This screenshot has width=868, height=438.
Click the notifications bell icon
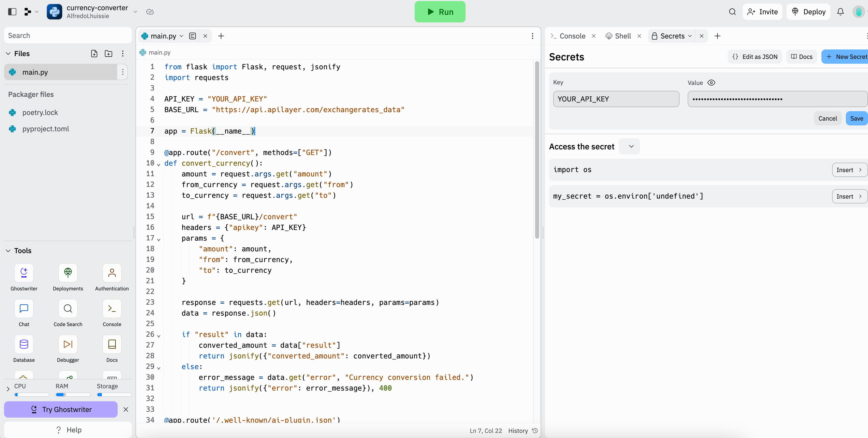(840, 12)
